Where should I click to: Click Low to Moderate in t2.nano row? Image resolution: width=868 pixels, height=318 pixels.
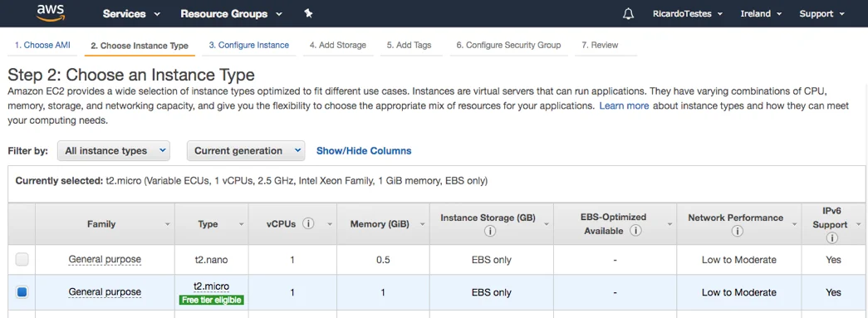(739, 259)
